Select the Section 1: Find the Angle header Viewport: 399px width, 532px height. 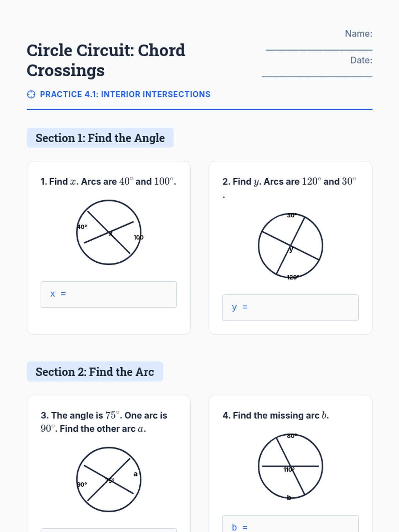[x=100, y=138]
